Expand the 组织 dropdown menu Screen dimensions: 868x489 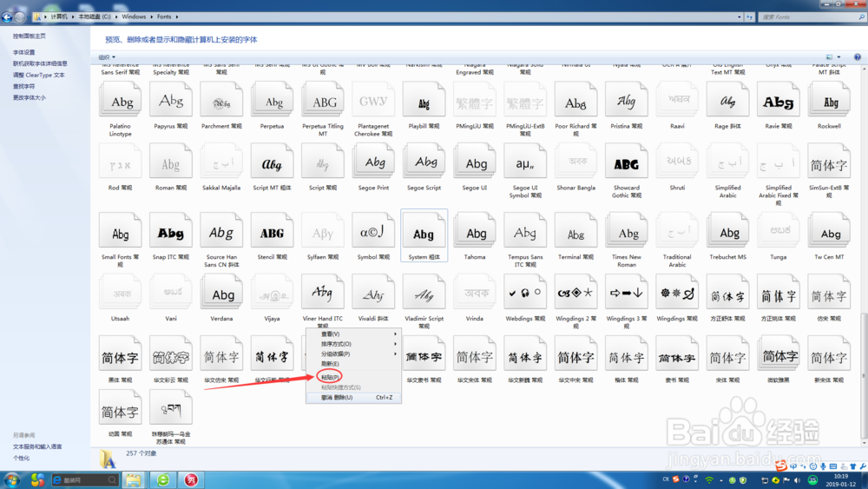(107, 57)
